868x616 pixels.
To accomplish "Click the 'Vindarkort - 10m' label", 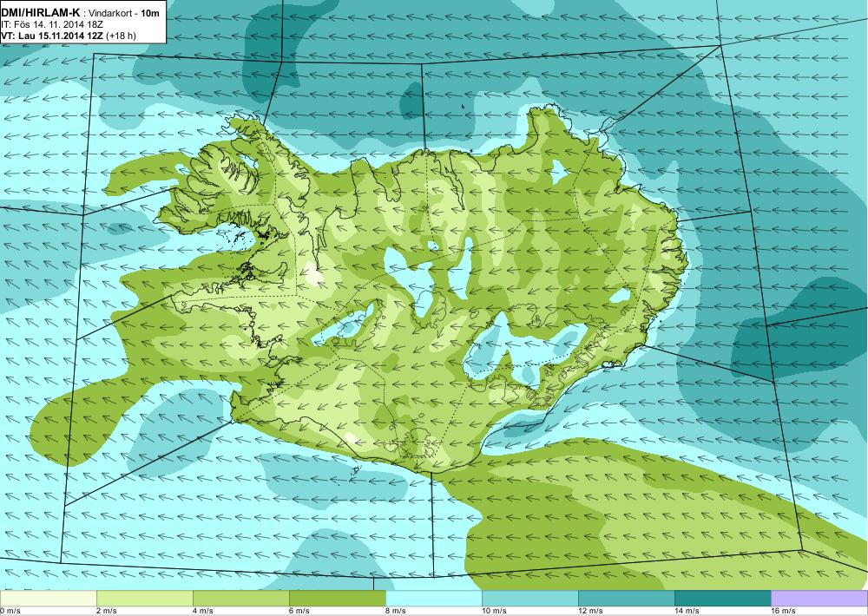I will [124, 13].
